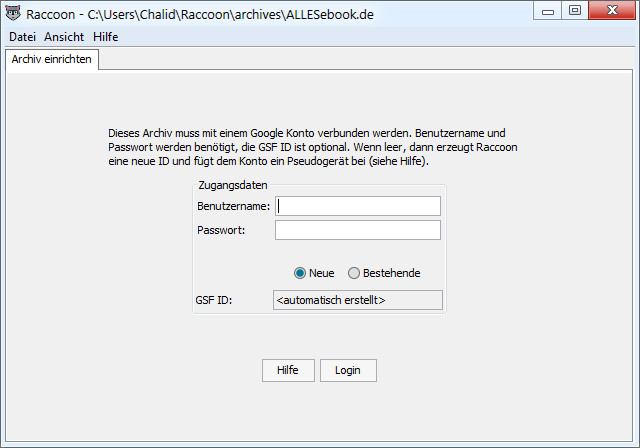Minimize the Raccoon window

(547, 11)
